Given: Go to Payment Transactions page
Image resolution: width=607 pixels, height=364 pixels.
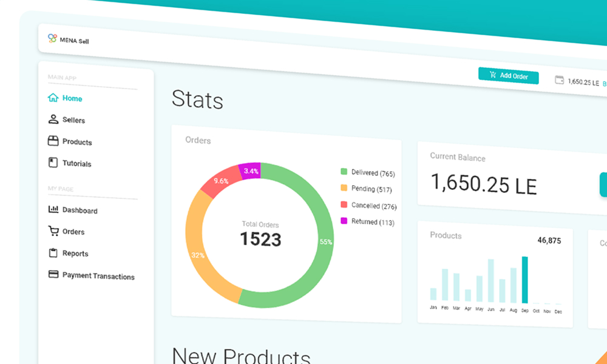Looking at the screenshot, I should click(x=98, y=276).
